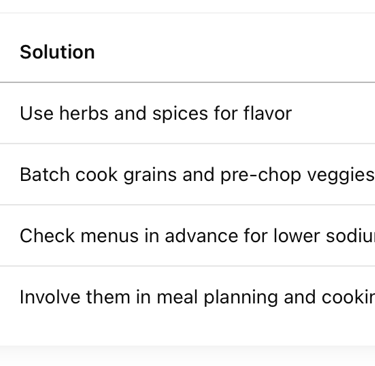Click the word "menus" in third row
The image size is (375, 366).
109,236
